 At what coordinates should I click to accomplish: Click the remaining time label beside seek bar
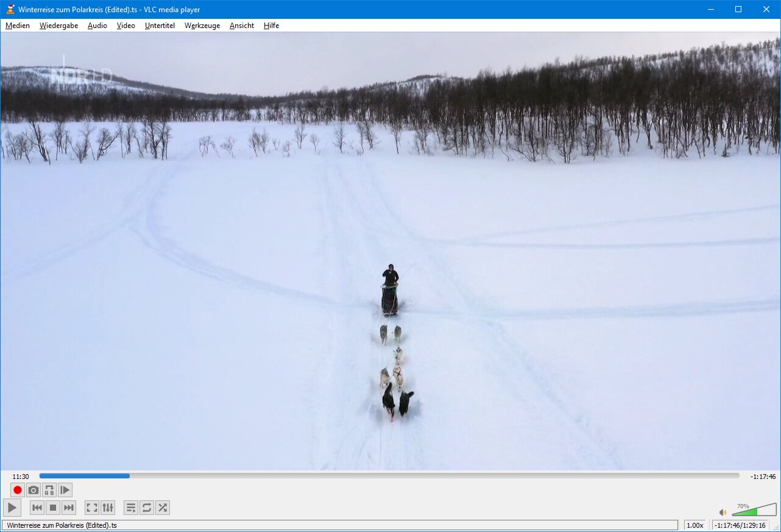coord(763,477)
